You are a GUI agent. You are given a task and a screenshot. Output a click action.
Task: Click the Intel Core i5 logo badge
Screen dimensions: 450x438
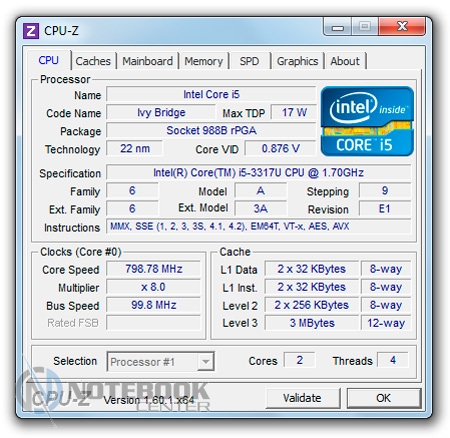[367, 121]
